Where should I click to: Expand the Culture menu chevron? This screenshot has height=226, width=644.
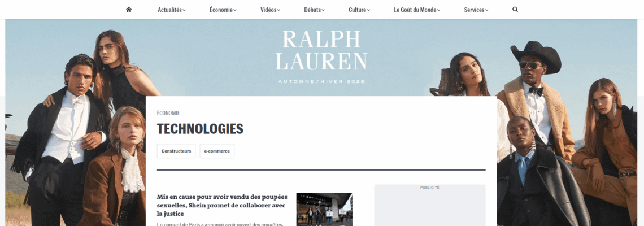pyautogui.click(x=368, y=10)
